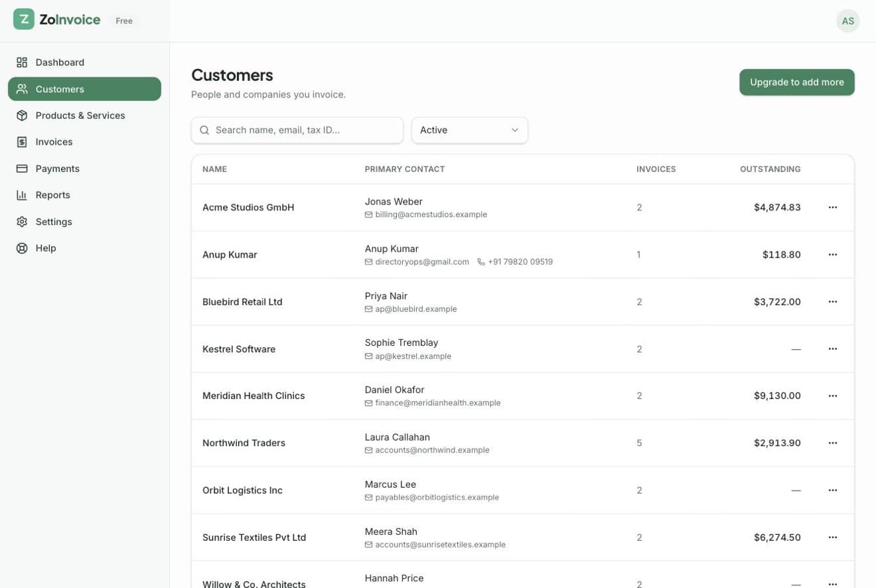Click the Settings gear icon
Image resolution: width=876 pixels, height=588 pixels.
pyautogui.click(x=22, y=222)
